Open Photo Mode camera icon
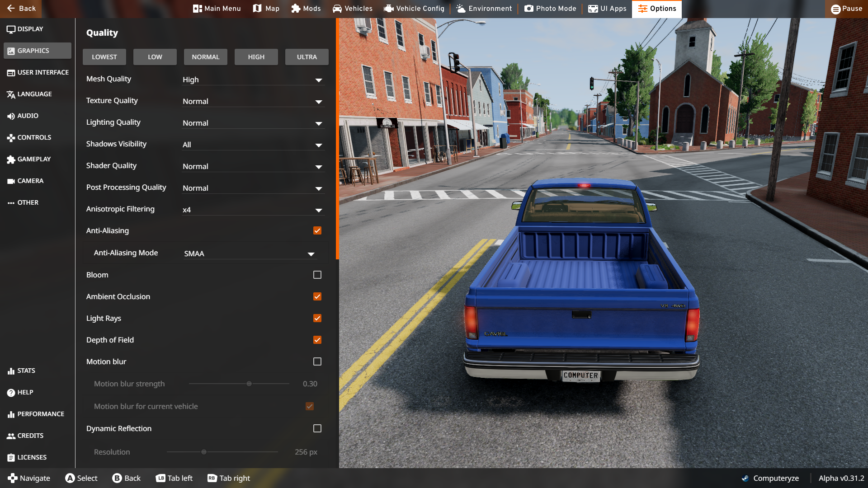868x488 pixels. click(528, 9)
